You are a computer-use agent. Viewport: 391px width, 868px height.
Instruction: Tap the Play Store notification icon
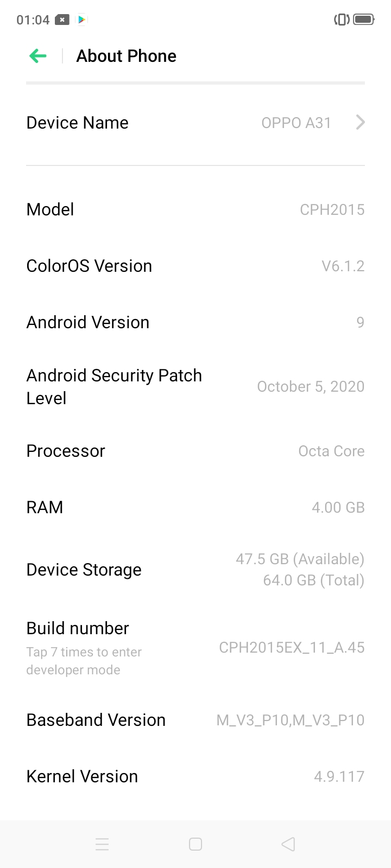81,20
